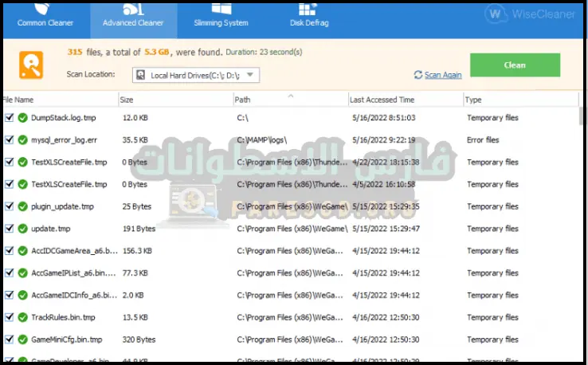Viewport: 588px width, 365px height.
Task: Select the plugin_update.tmp file name
Action: [62, 206]
